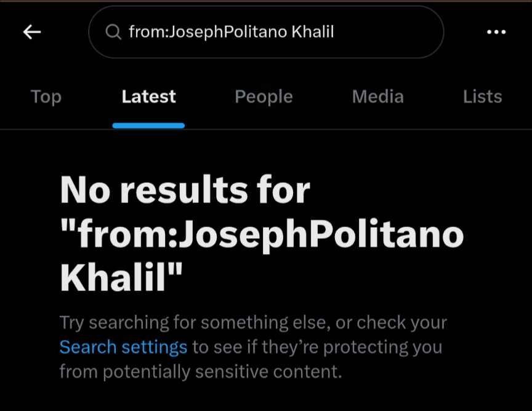Show the Media results tab
The width and height of the screenshot is (532, 411).
[x=377, y=97]
